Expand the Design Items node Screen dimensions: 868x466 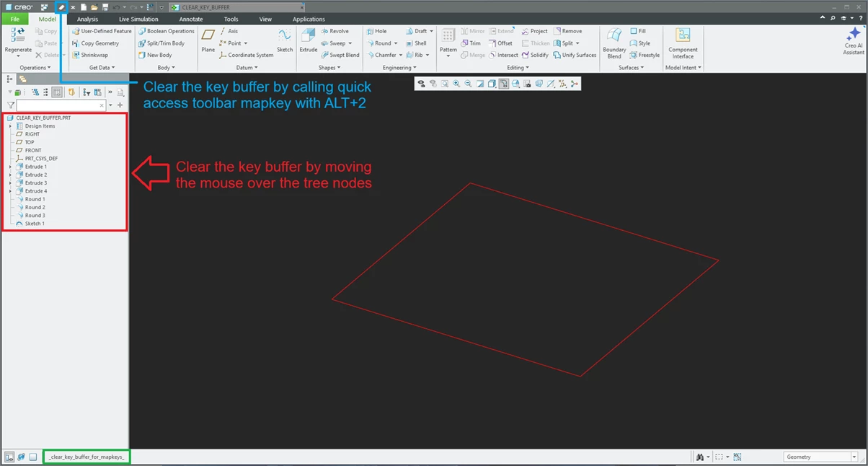pyautogui.click(x=10, y=126)
